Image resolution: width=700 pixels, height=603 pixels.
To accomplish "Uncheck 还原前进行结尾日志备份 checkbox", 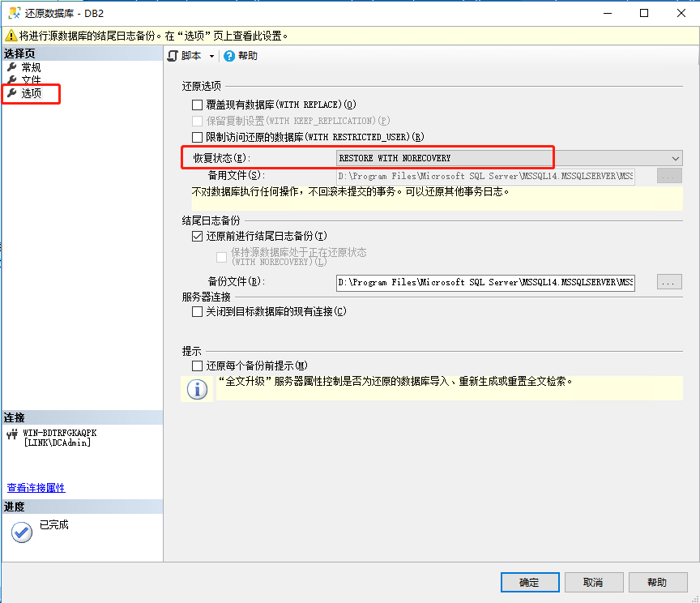I will (x=198, y=236).
